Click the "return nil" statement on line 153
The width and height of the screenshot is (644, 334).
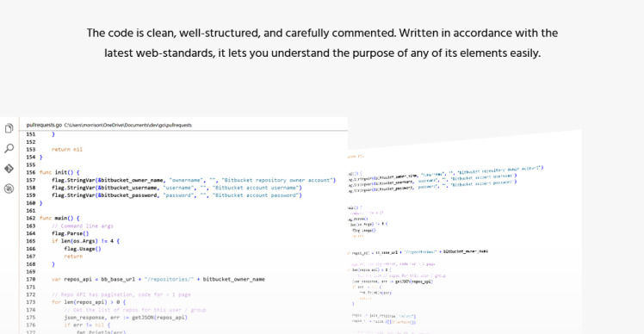pos(67,150)
